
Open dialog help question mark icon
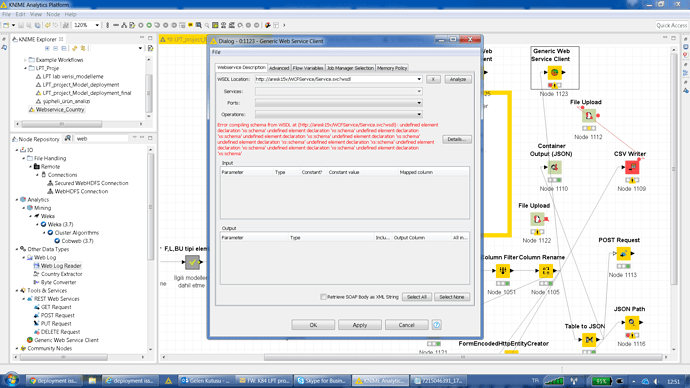[436, 325]
